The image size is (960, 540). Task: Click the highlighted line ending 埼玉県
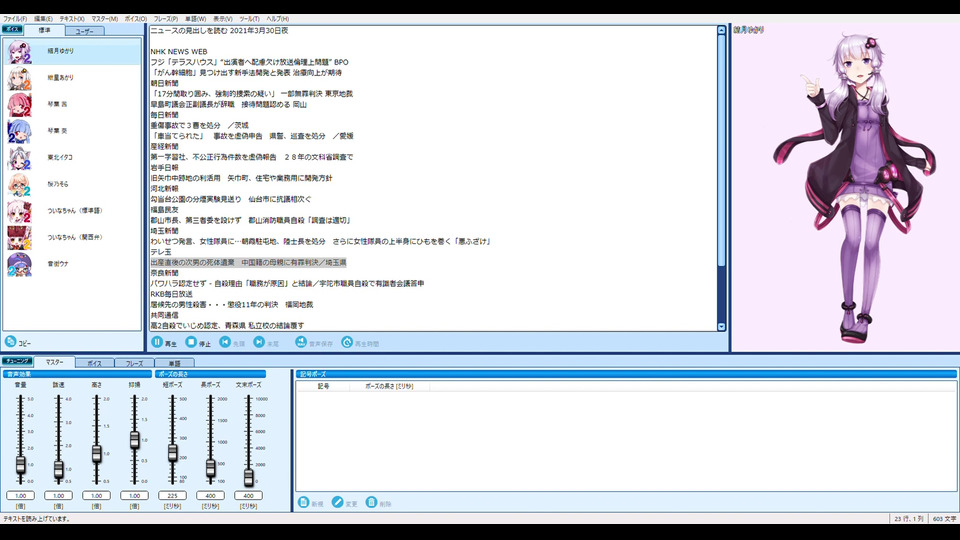[249, 263]
